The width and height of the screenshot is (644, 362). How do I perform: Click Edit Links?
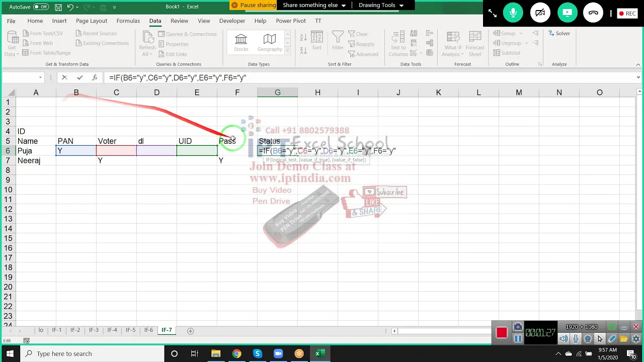coord(172,54)
